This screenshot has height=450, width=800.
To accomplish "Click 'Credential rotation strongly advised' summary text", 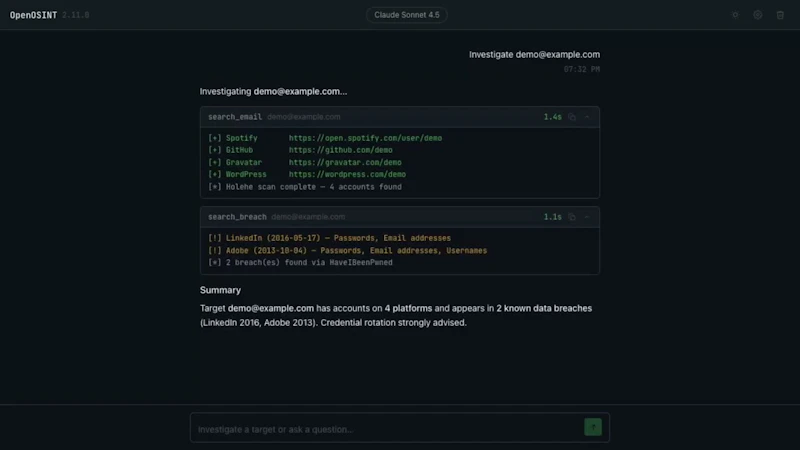I will (393, 322).
